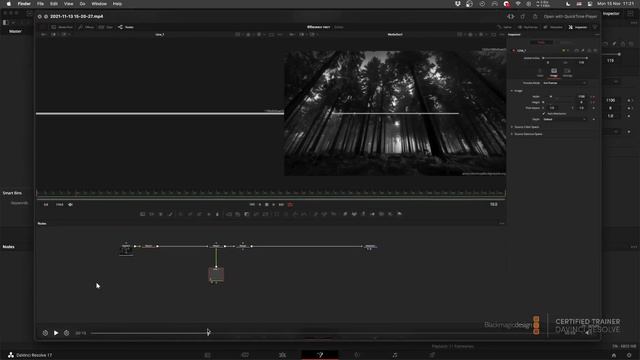Screen dimensions: 640x360
Task: Open the Window menu
Action: click(99, 4)
